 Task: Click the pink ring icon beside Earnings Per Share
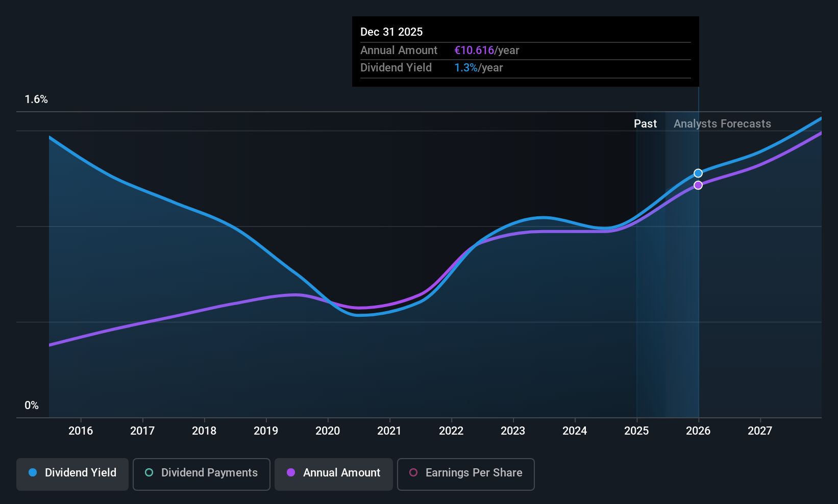click(x=413, y=472)
